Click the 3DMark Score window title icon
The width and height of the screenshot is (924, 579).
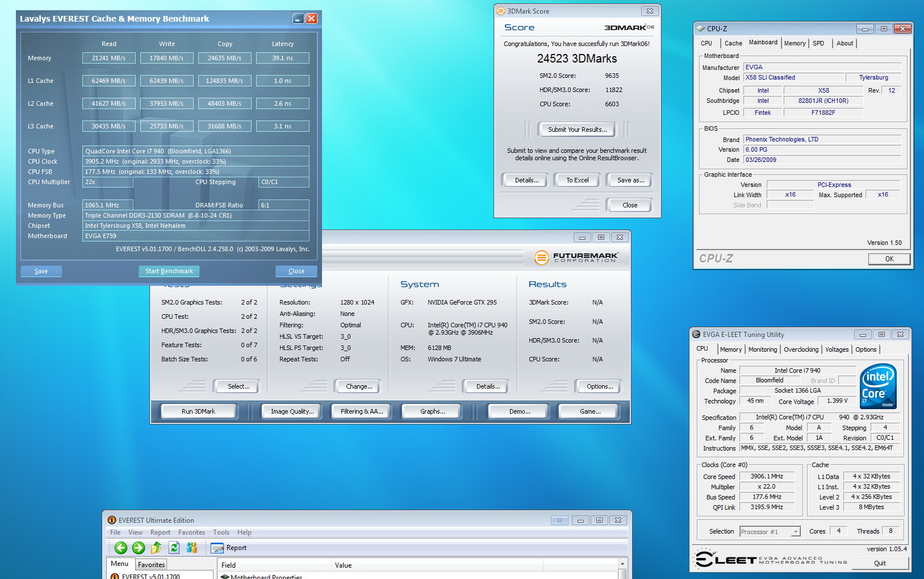(x=500, y=11)
